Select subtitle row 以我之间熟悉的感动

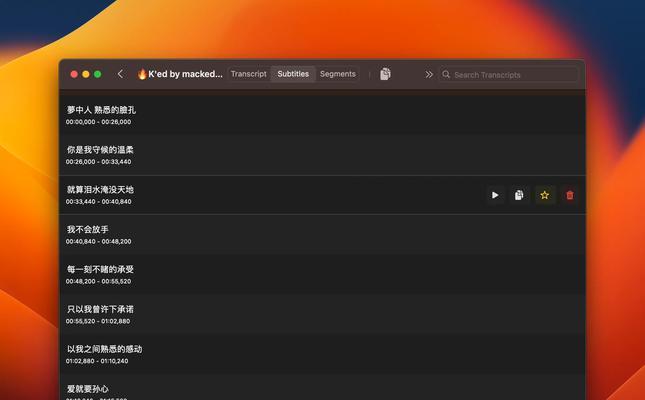[322, 354]
